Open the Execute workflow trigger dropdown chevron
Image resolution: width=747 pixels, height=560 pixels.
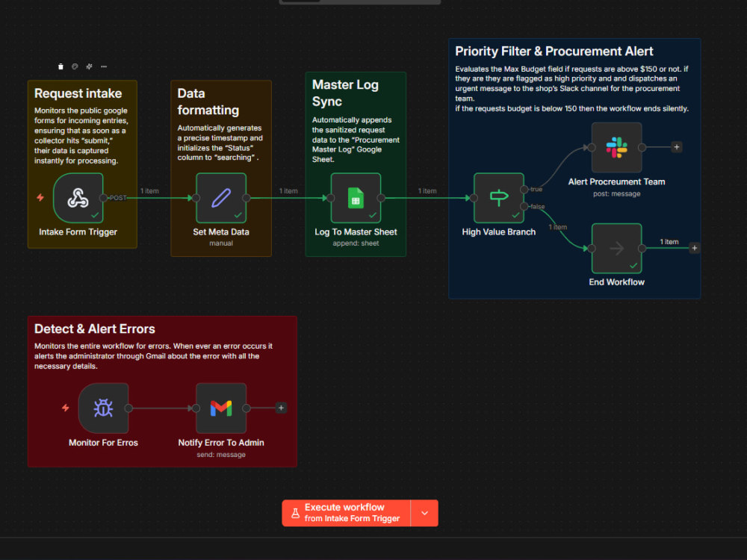424,513
